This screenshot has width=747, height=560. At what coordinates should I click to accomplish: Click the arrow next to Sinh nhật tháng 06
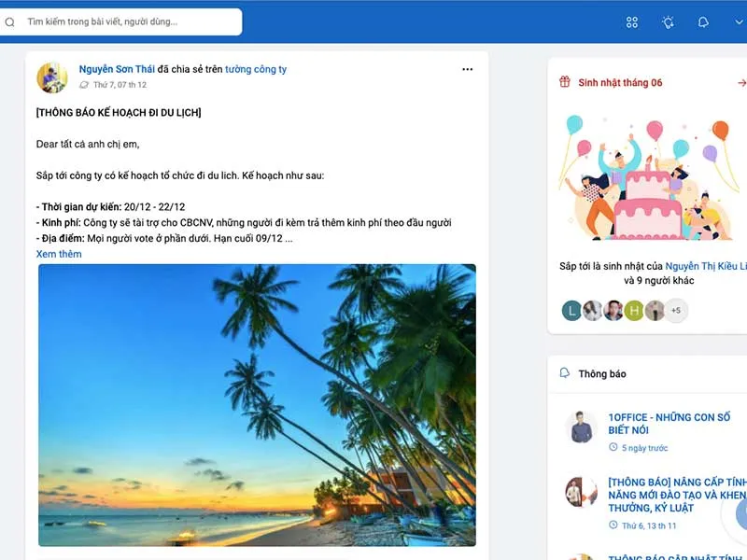pos(741,83)
